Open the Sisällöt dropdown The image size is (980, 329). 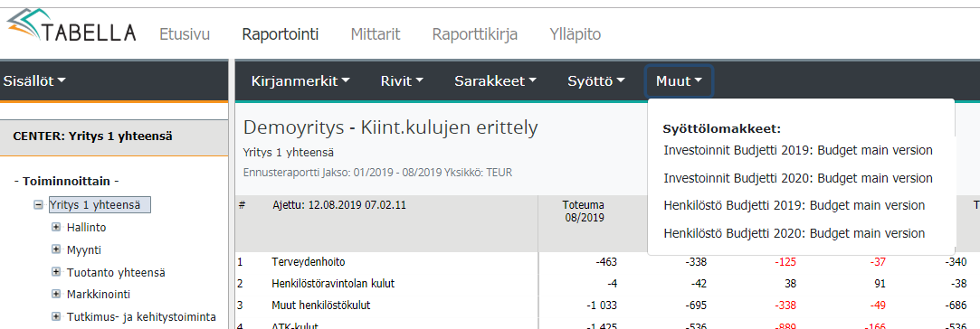34,80
